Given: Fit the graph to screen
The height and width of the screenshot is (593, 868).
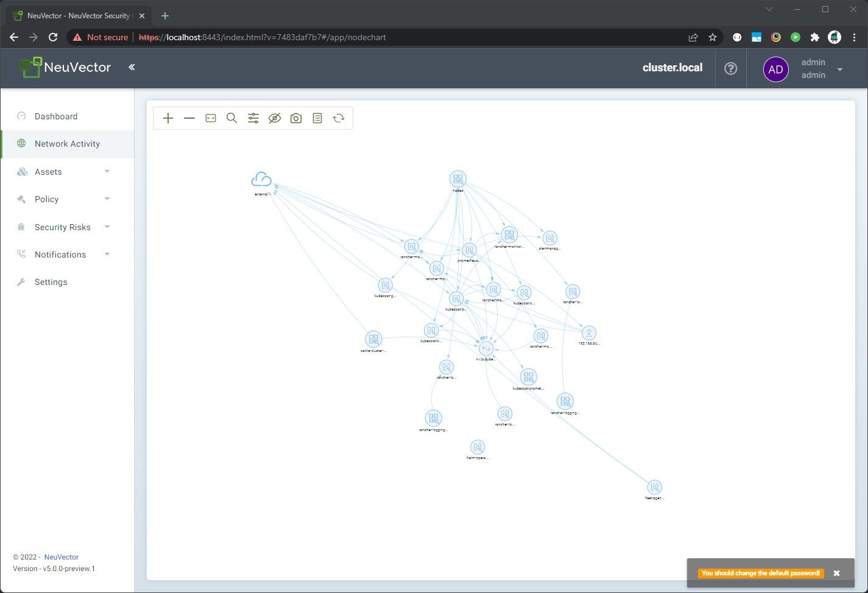Looking at the screenshot, I should point(211,118).
